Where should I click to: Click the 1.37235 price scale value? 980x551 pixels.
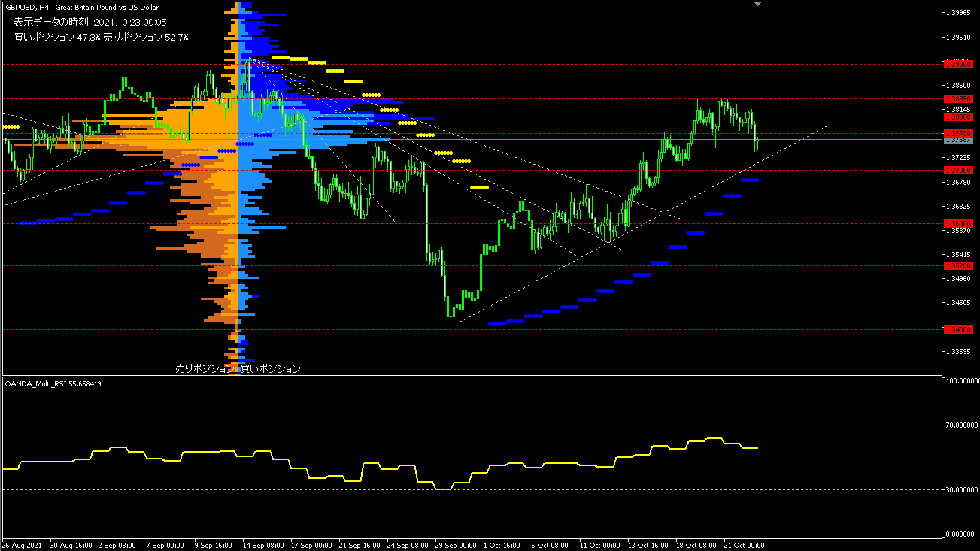click(958, 158)
